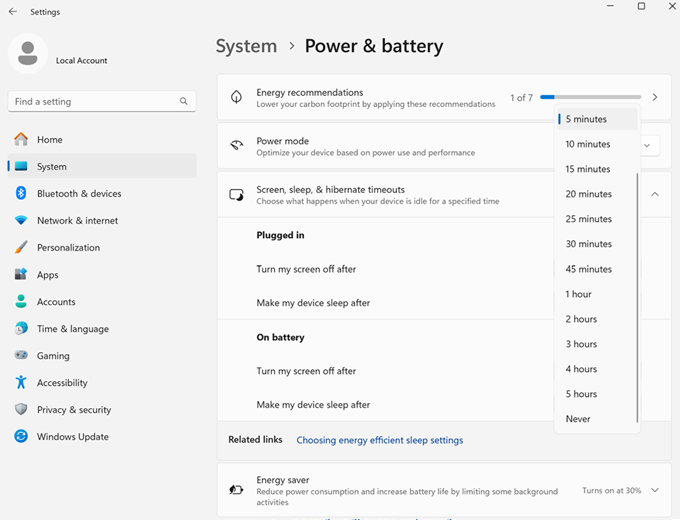Choose the 4 hours option
This screenshot has height=520, width=680.
(597, 369)
